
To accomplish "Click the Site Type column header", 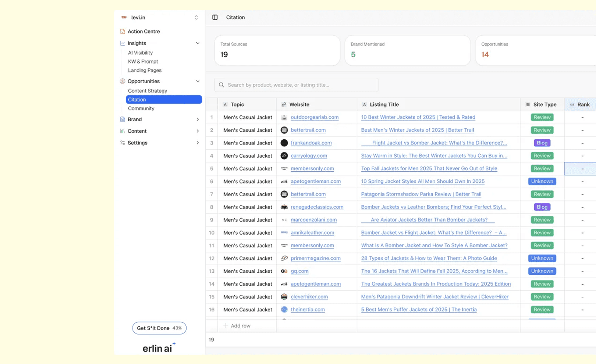I will [x=542, y=104].
